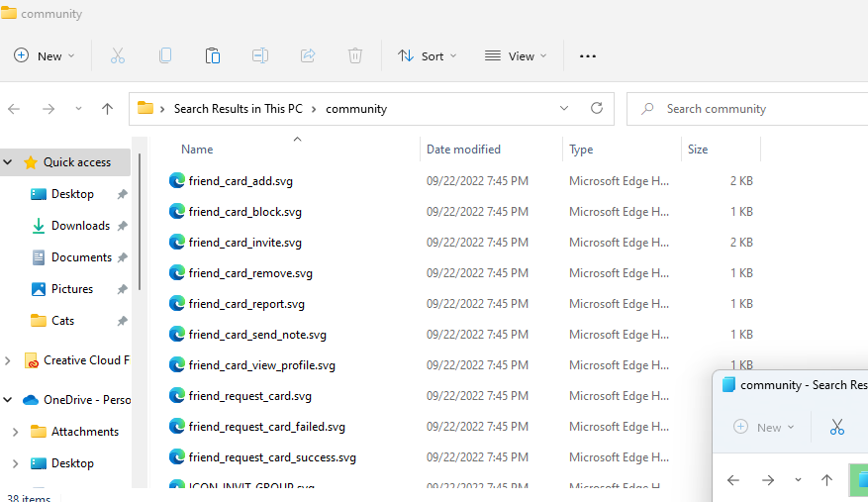Select Downloads in the navigation pane
The width and height of the screenshot is (868, 502).
pyautogui.click(x=80, y=226)
